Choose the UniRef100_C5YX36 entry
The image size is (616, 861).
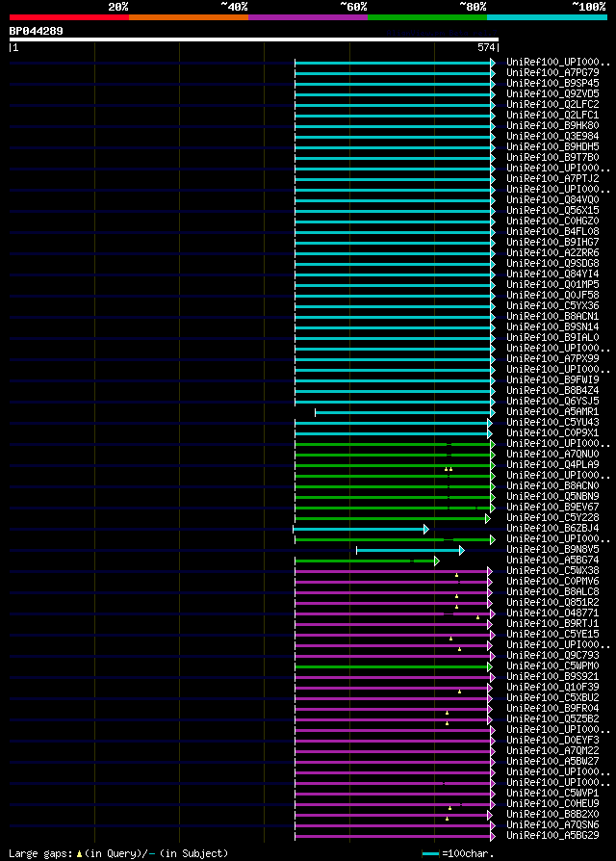(x=552, y=306)
